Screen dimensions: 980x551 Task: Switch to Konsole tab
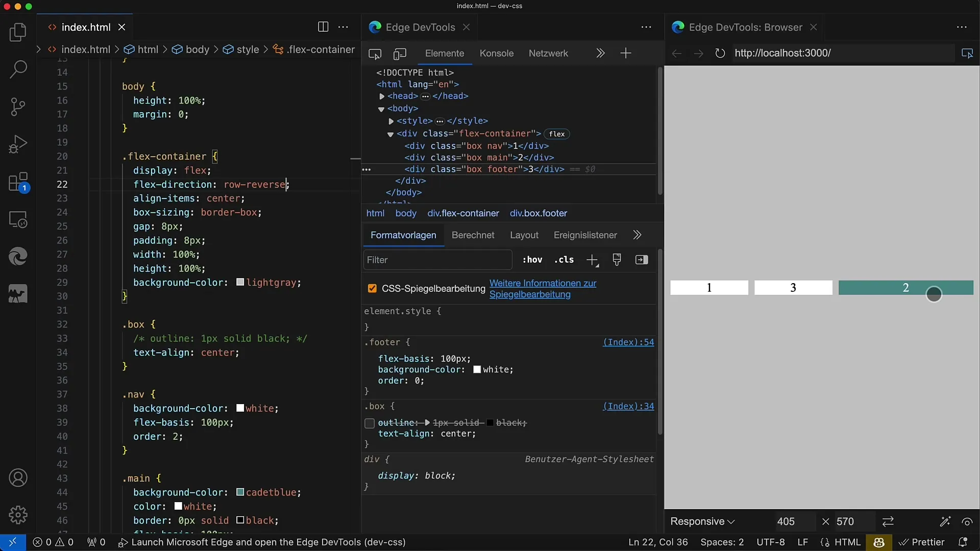tap(497, 54)
